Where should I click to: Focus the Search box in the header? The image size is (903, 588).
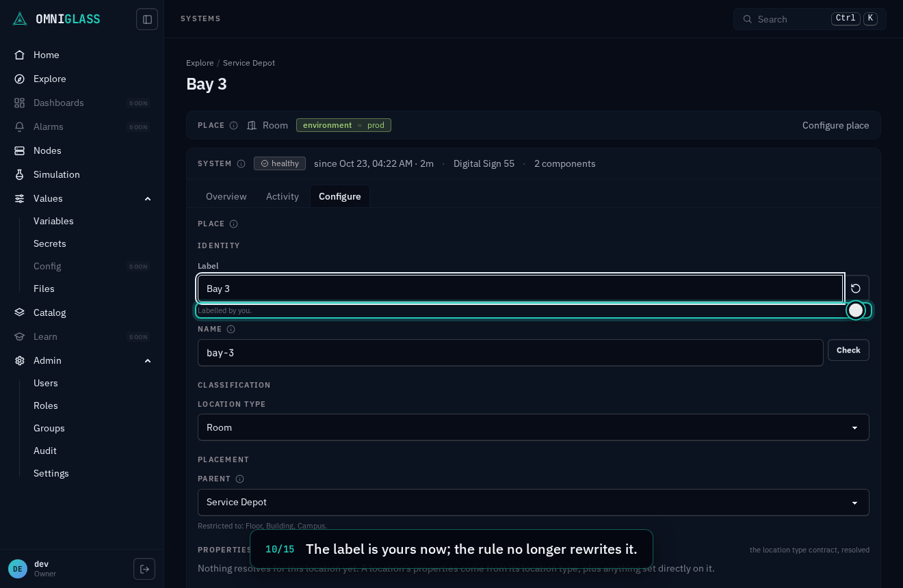tap(810, 19)
